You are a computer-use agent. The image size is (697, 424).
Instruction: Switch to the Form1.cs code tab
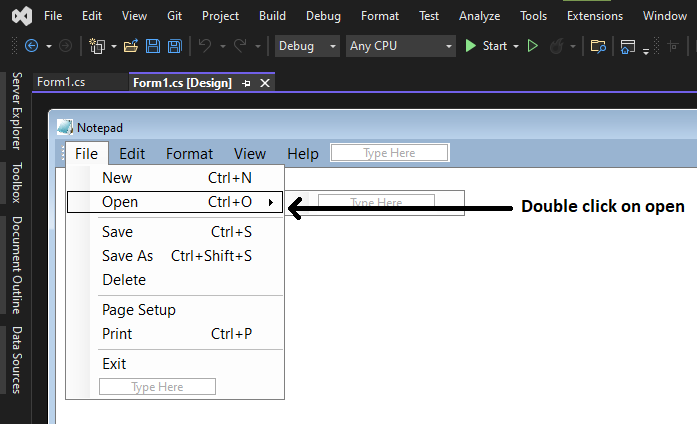click(61, 82)
